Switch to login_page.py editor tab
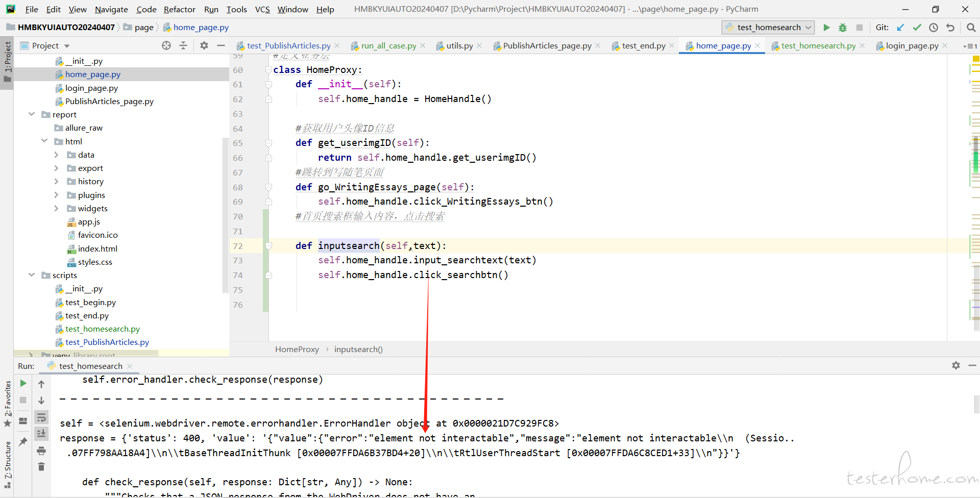 [x=912, y=45]
